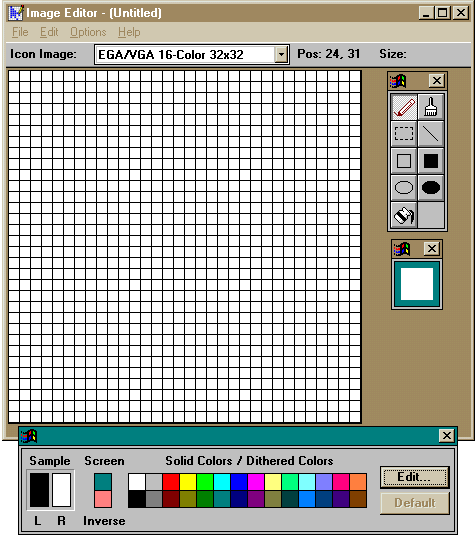This screenshot has height=545, width=476.
Task: Click the EGA/VGA 16-Color 32x32 combo box
Action: coord(192,55)
